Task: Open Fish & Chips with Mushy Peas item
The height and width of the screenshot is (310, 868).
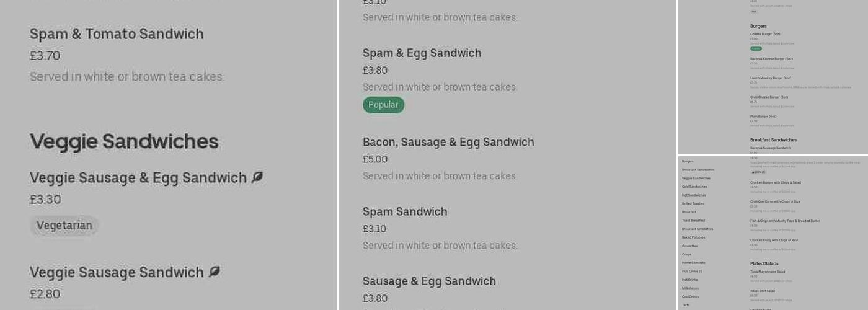Action: tap(785, 221)
